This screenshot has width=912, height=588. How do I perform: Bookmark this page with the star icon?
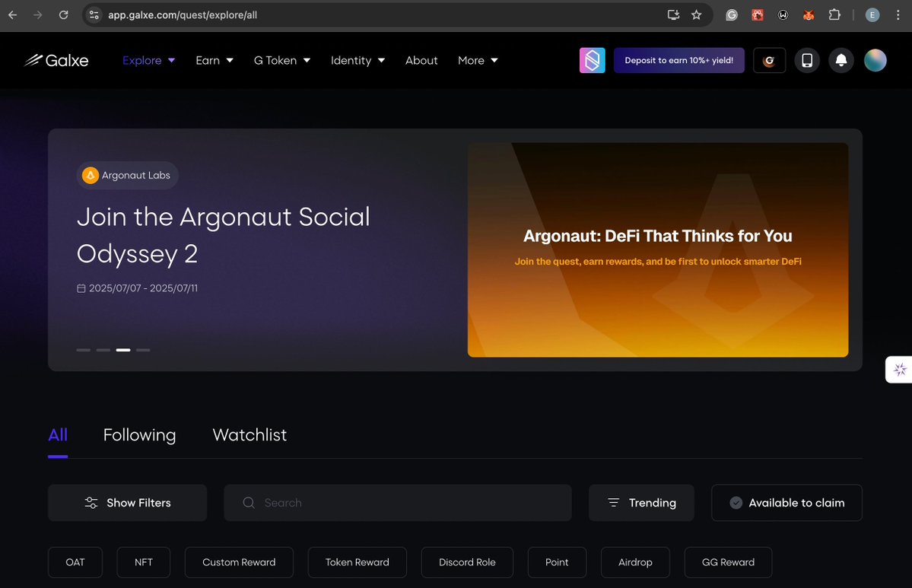pyautogui.click(x=696, y=15)
